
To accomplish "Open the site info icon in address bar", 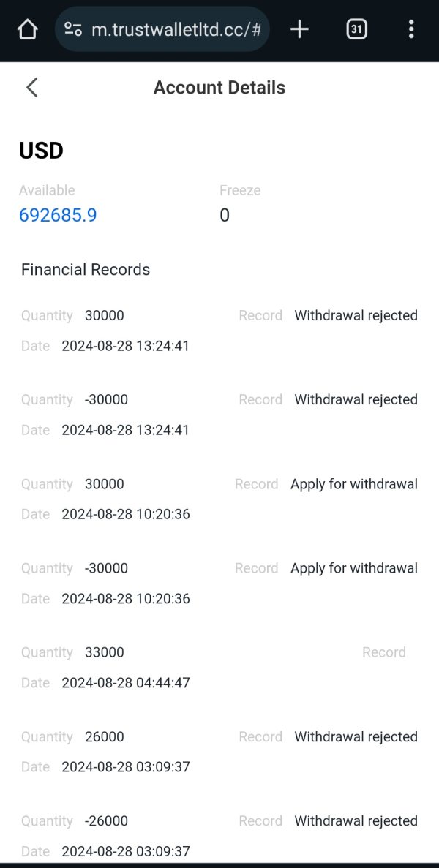I will point(73,29).
